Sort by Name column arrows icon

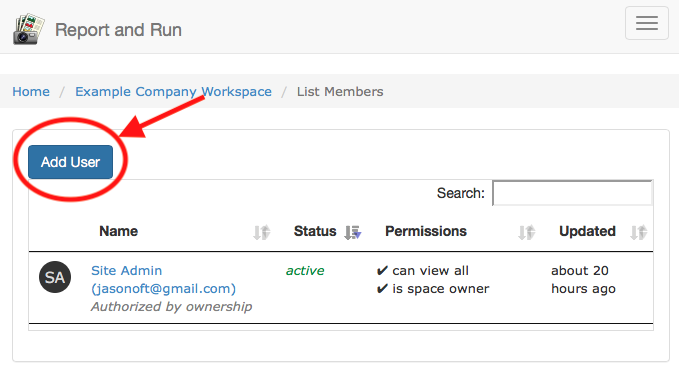click(262, 232)
